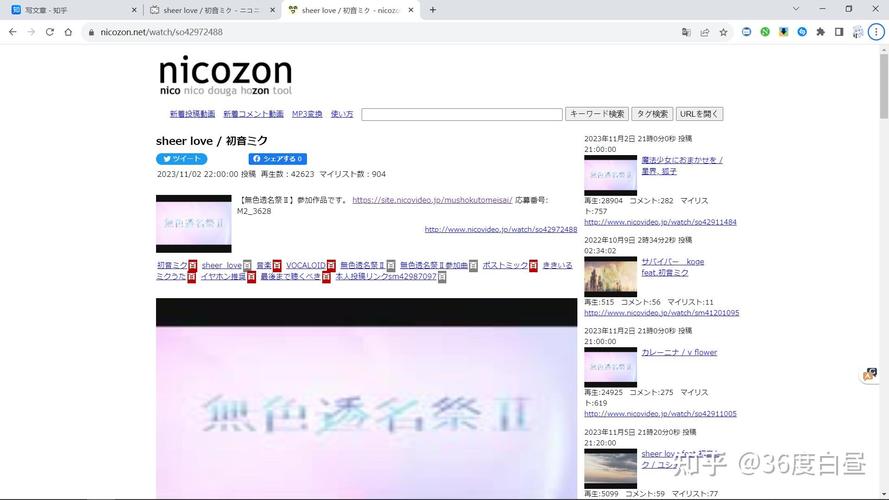Viewport: 889px width, 500px height.
Task: Open the green round extension icon
Action: coord(765,32)
